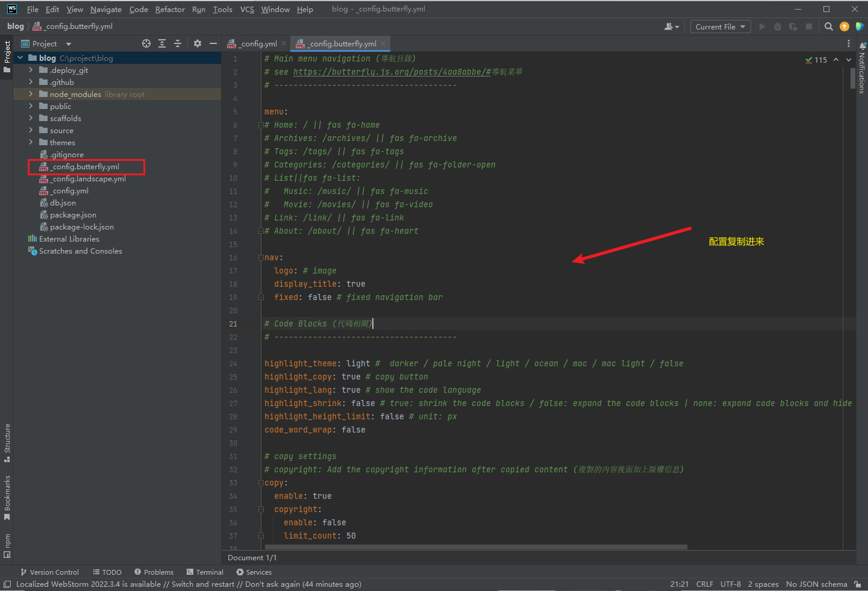This screenshot has height=591, width=868.
Task: Open the Code With Me user icon
Action: point(671,27)
